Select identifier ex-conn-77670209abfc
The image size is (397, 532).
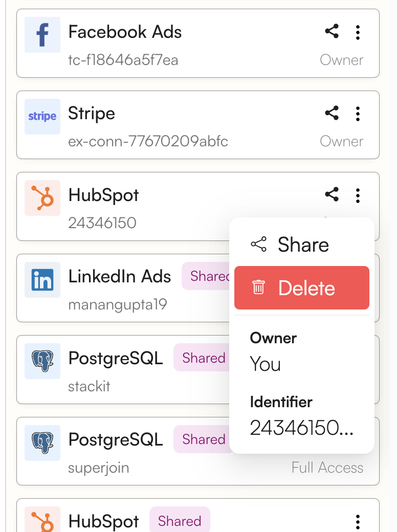click(x=148, y=142)
